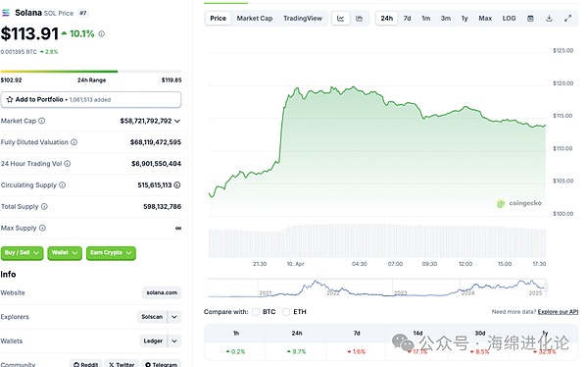The height and width of the screenshot is (367, 588).
Task: Open the Buy / Sell dropdown
Action: click(23, 253)
